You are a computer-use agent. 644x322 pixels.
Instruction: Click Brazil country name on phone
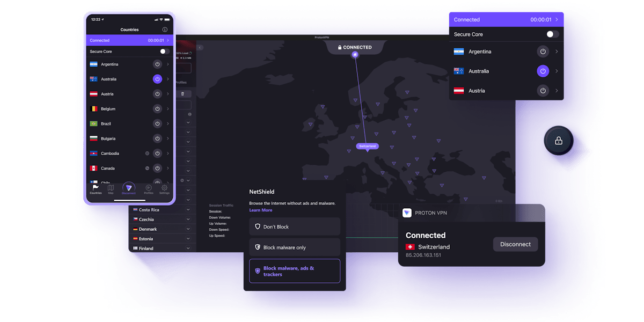(x=106, y=123)
